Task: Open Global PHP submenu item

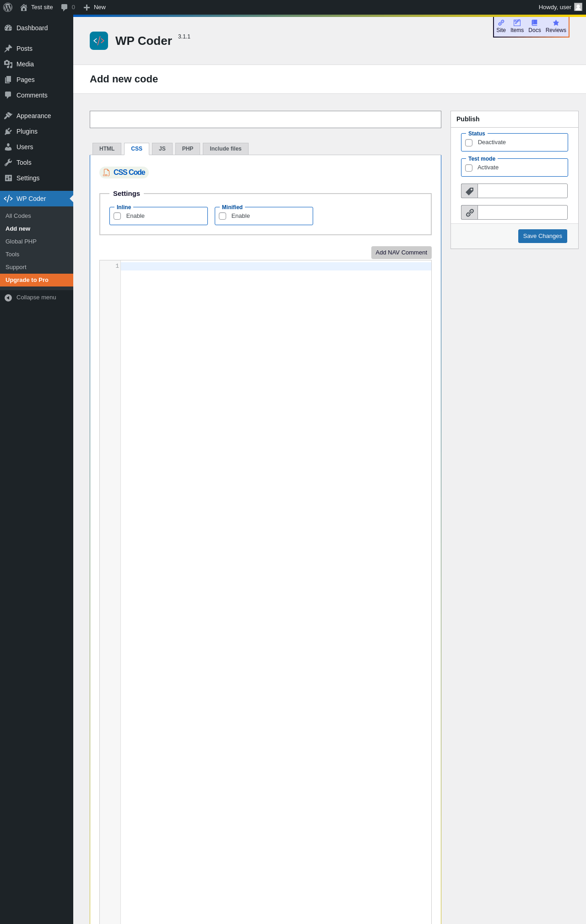Action: click(37, 242)
